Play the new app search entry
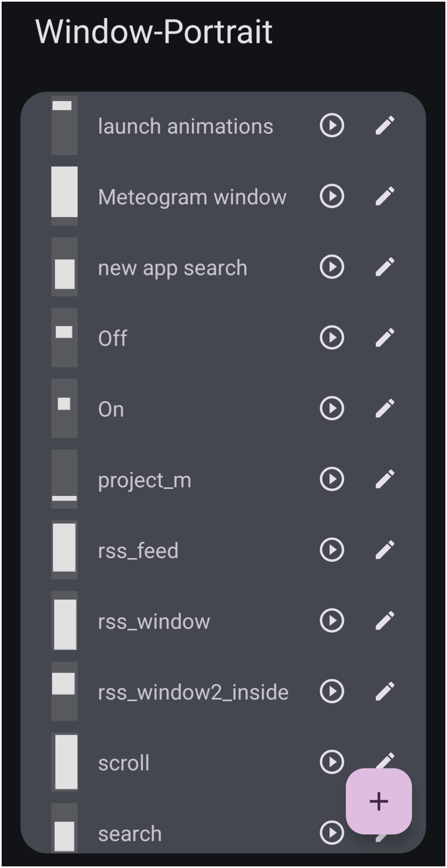447x868 pixels. pos(332,267)
